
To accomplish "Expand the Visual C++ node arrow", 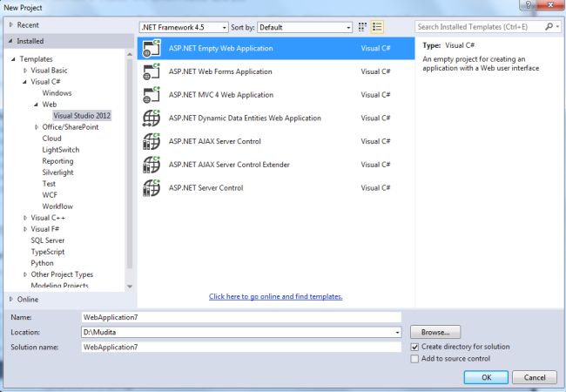I will (25, 218).
